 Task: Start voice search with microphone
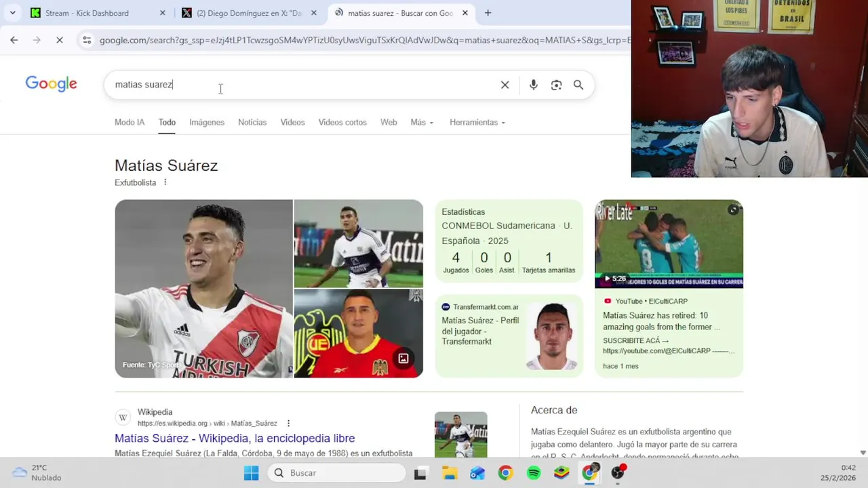[534, 85]
